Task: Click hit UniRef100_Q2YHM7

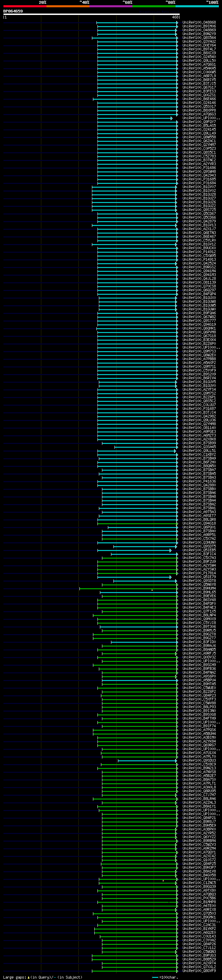Action: tap(199, 145)
